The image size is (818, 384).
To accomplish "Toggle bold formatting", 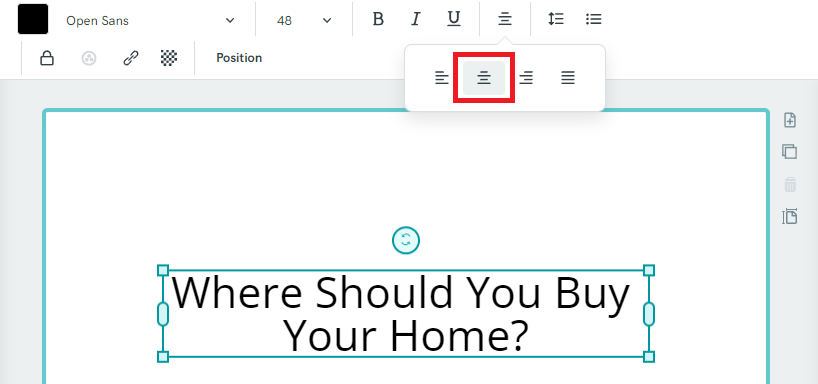I will tap(378, 19).
